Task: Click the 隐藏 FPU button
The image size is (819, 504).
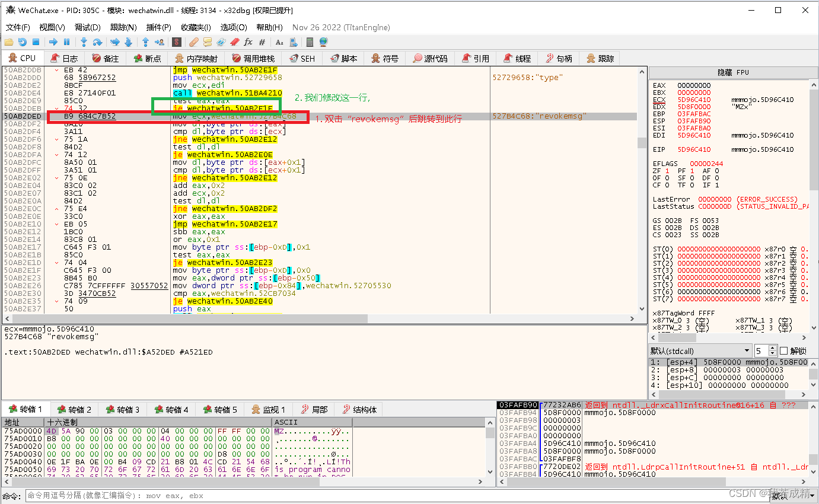Action: point(733,72)
